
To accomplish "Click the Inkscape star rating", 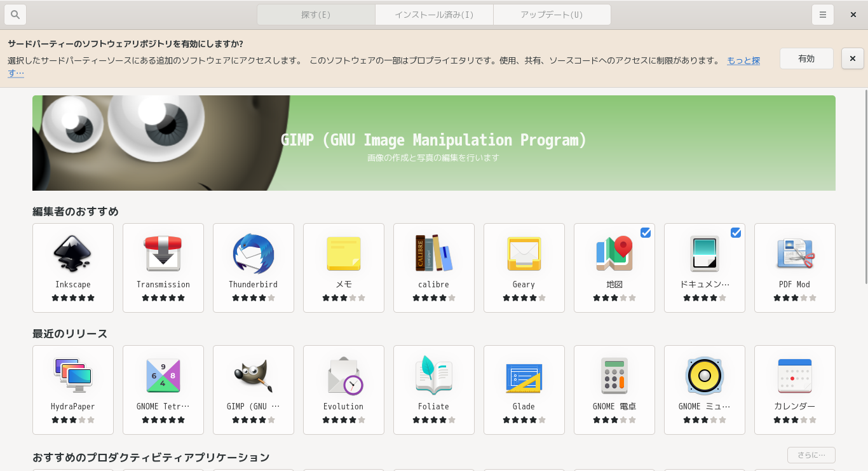I will [73, 297].
